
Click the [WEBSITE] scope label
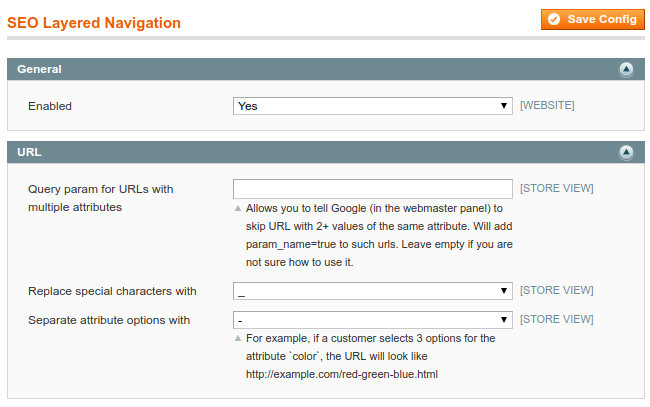[x=547, y=105]
